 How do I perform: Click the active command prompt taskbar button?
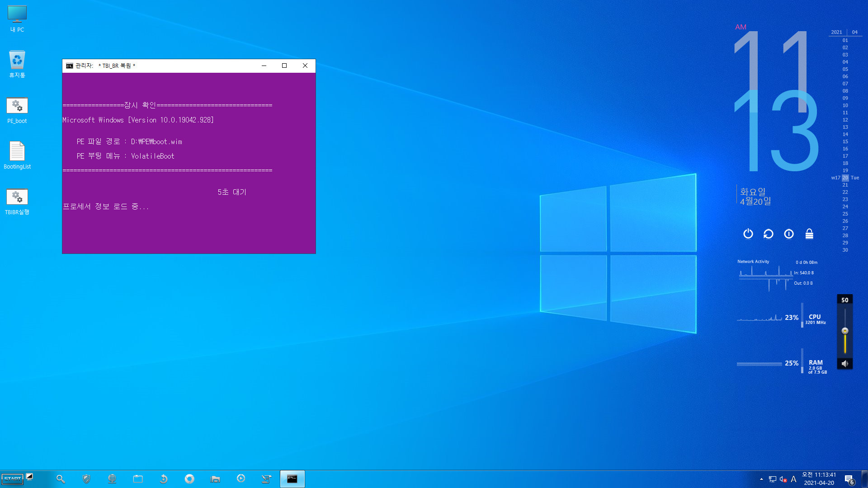point(292,479)
